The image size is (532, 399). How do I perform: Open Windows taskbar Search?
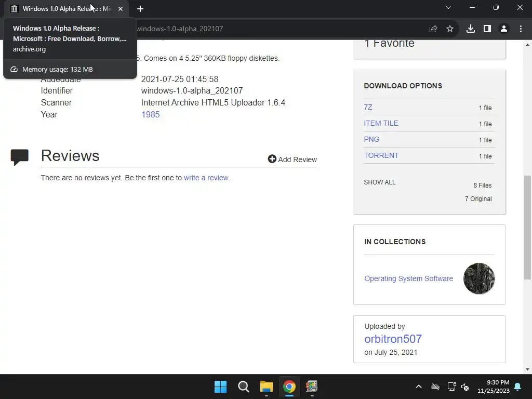243,387
